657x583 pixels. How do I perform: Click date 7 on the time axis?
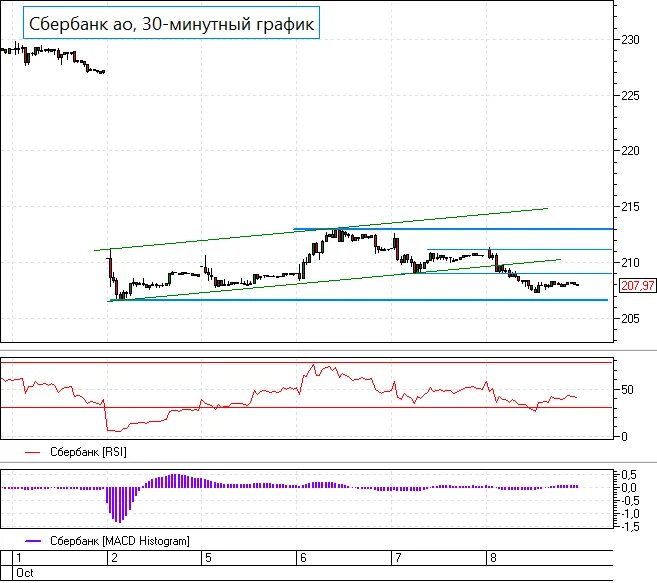coord(398,558)
